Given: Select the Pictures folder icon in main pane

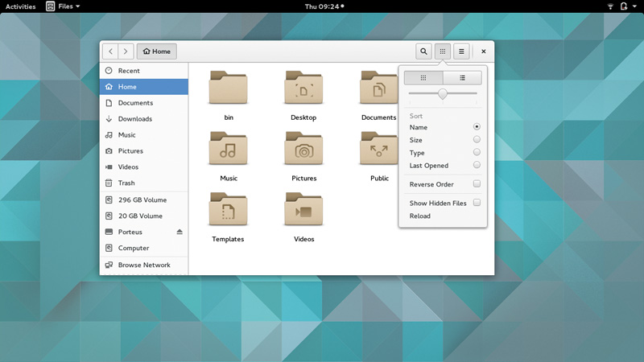Looking at the screenshot, I should (x=303, y=148).
